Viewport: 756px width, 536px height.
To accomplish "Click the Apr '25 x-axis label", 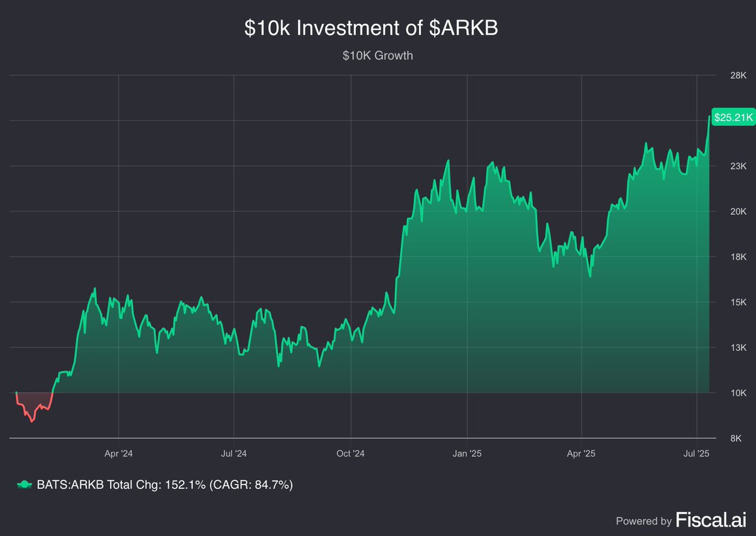I will [x=581, y=453].
